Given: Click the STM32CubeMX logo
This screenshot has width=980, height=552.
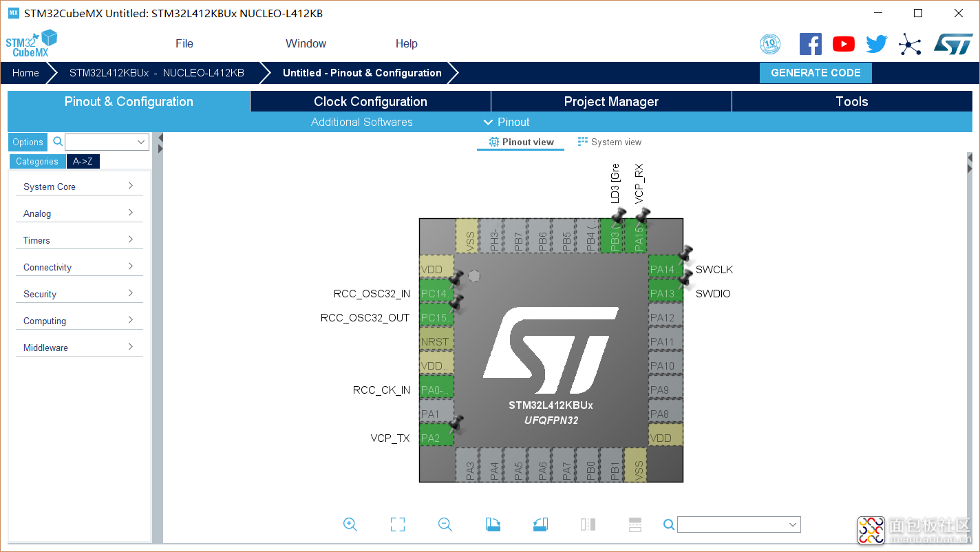Looking at the screenshot, I should click(31, 43).
